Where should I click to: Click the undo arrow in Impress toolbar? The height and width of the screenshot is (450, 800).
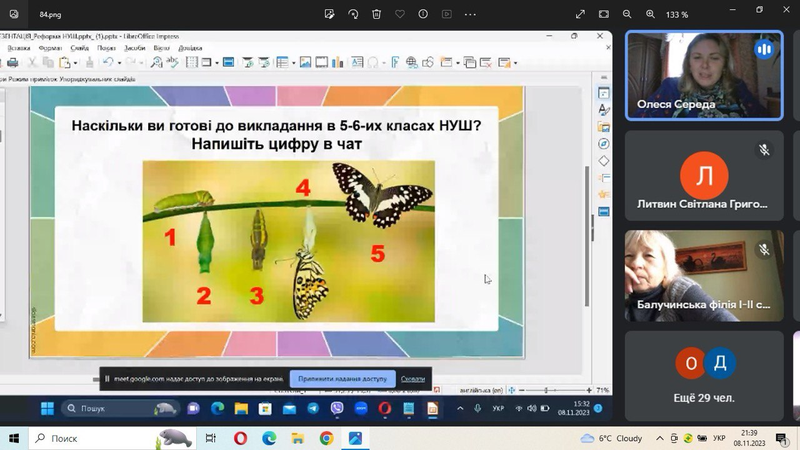(x=108, y=62)
